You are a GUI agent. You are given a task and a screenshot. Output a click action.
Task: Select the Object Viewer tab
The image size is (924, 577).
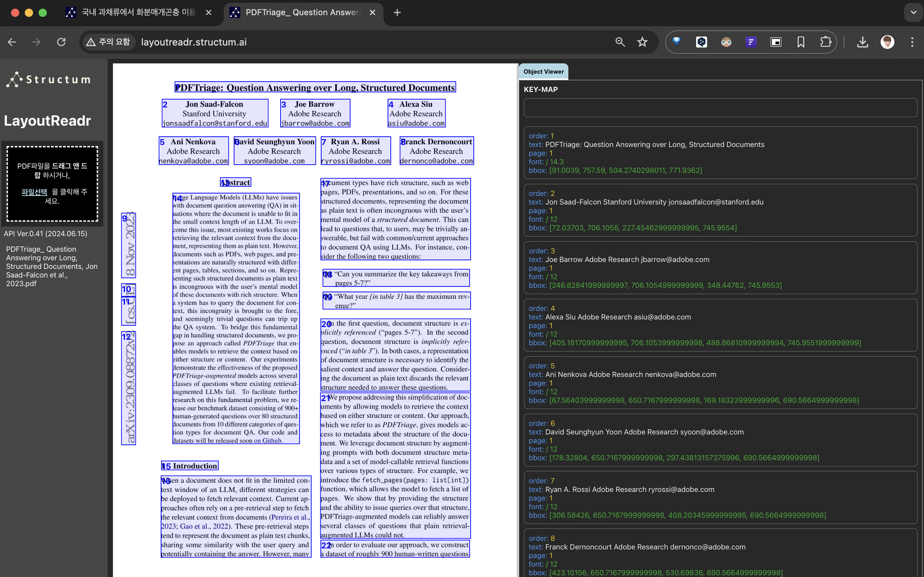pos(543,72)
